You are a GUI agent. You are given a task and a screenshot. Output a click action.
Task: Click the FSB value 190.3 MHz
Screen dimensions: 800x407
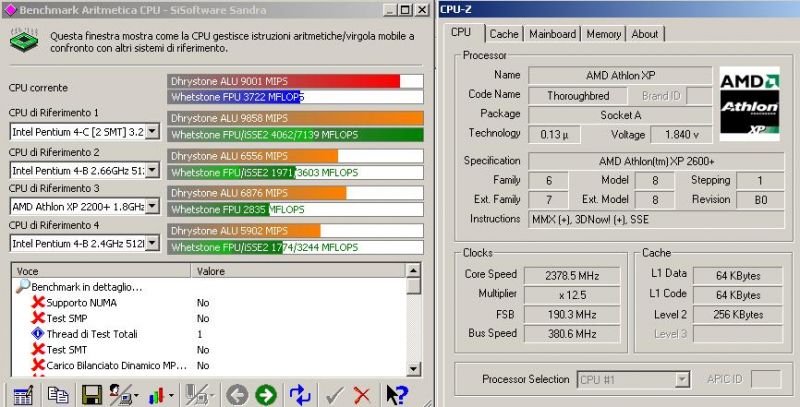[572, 315]
